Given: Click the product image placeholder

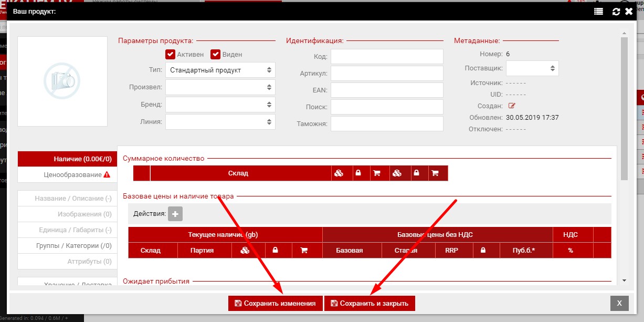Looking at the screenshot, I should (62, 81).
